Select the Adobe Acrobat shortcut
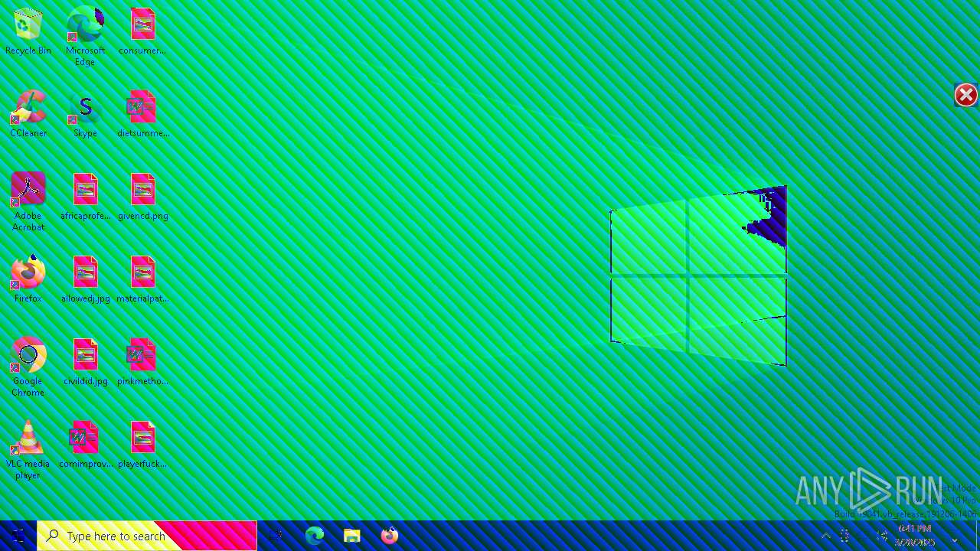 pos(28,202)
